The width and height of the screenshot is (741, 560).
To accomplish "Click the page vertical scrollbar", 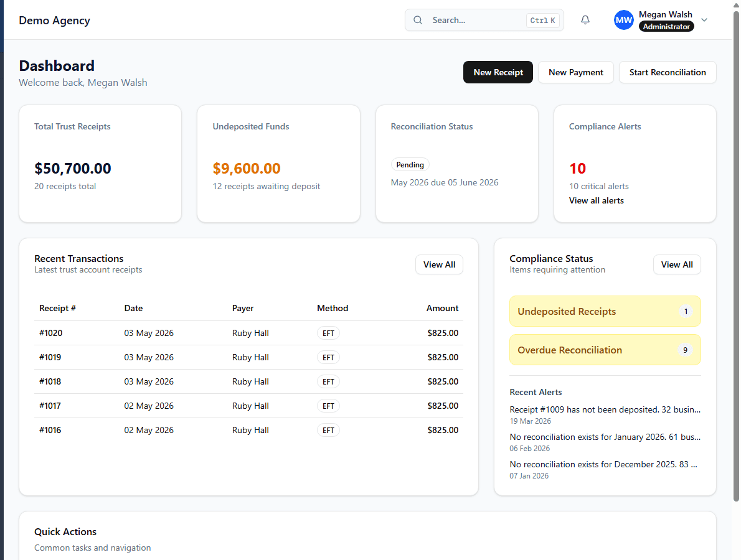I will [736, 255].
